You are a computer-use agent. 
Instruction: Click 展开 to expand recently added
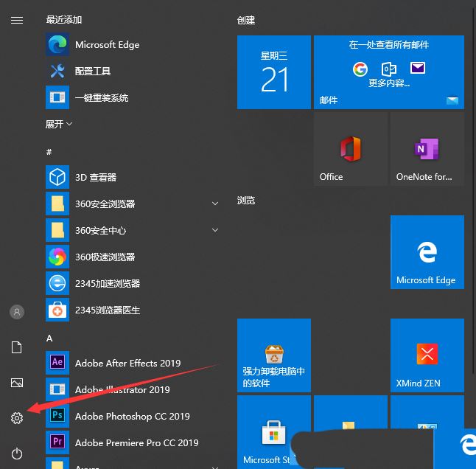pyautogui.click(x=59, y=124)
